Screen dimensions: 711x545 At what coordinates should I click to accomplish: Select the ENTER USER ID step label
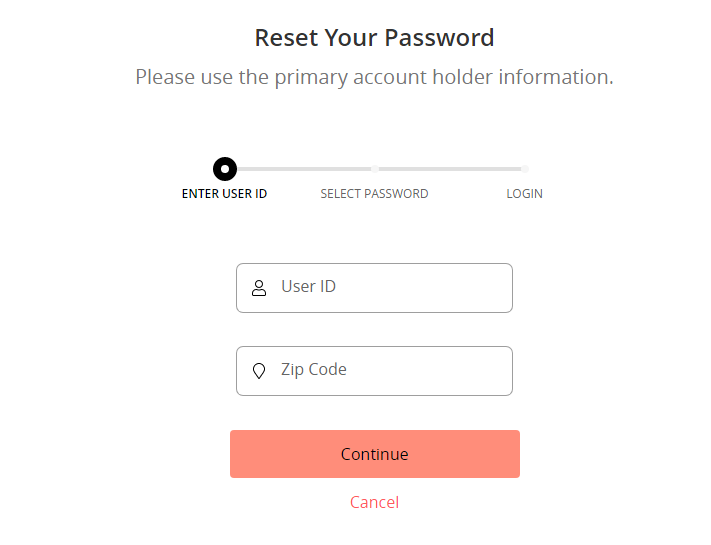pyautogui.click(x=224, y=194)
